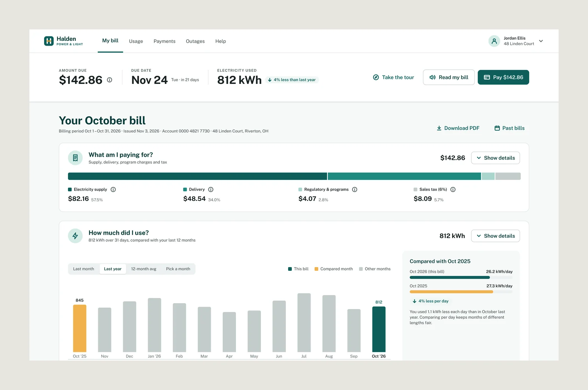Click the Apr usage bar

[229, 332]
